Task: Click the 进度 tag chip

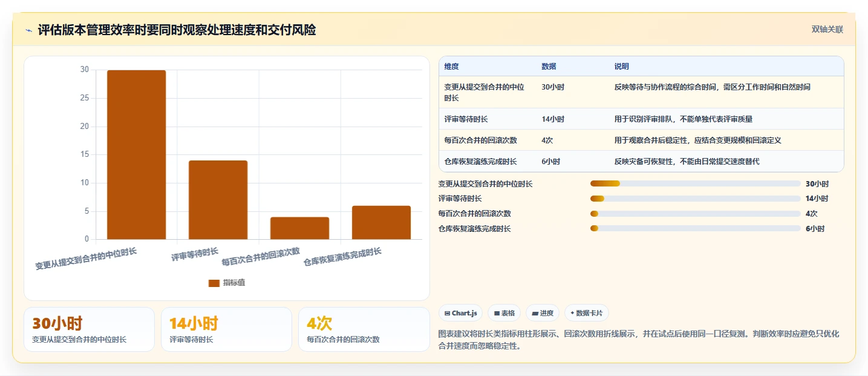Action: click(x=543, y=313)
